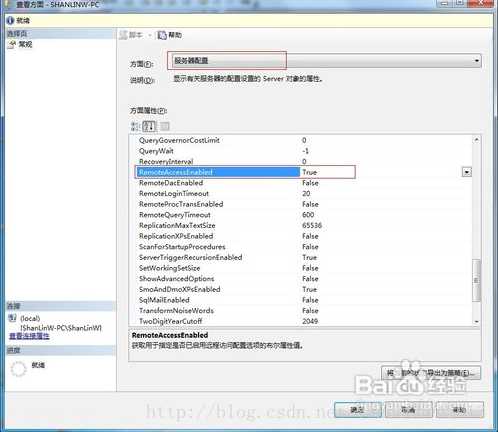
Task: Select the SetWorkingSetSize property row
Action: (301, 268)
